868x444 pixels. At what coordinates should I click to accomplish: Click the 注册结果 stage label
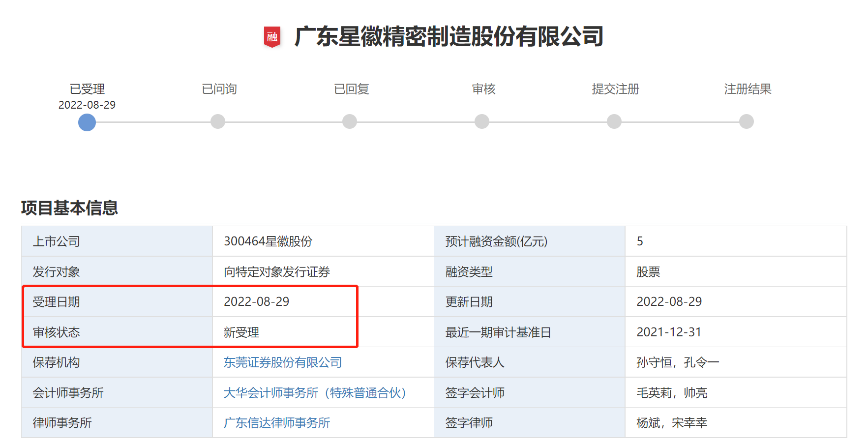(x=748, y=89)
